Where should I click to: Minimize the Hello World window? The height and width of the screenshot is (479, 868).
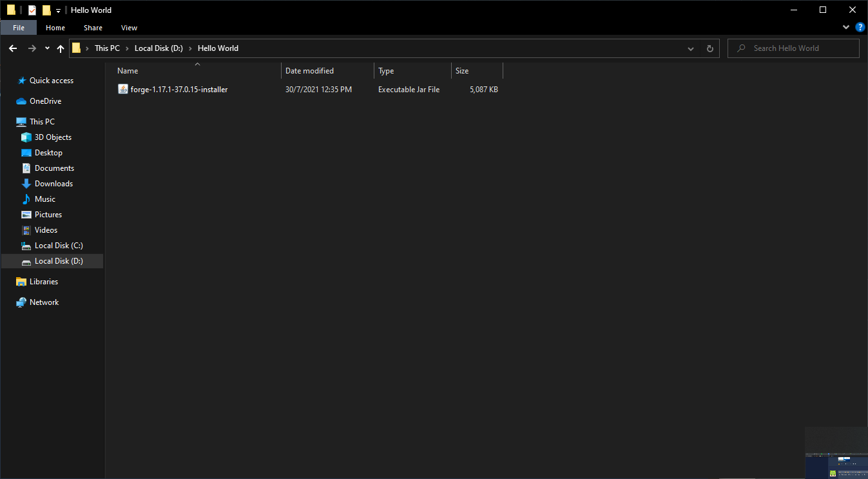[x=793, y=10]
